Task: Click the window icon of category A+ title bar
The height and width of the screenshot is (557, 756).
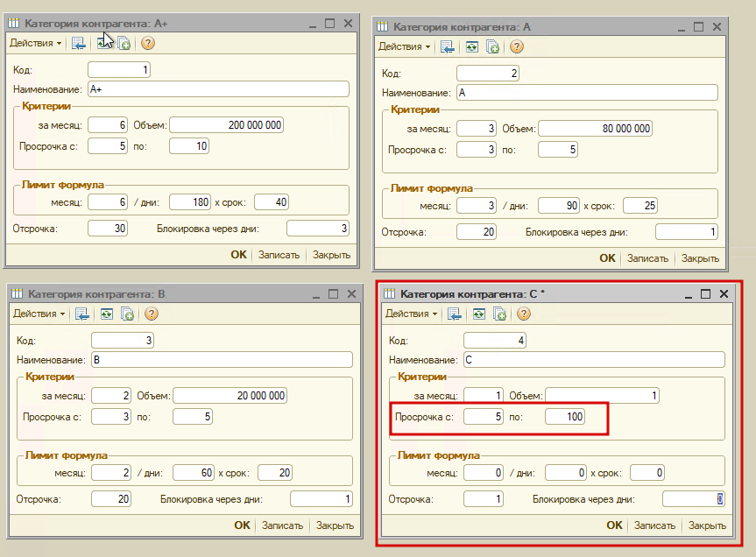Action: (x=13, y=23)
